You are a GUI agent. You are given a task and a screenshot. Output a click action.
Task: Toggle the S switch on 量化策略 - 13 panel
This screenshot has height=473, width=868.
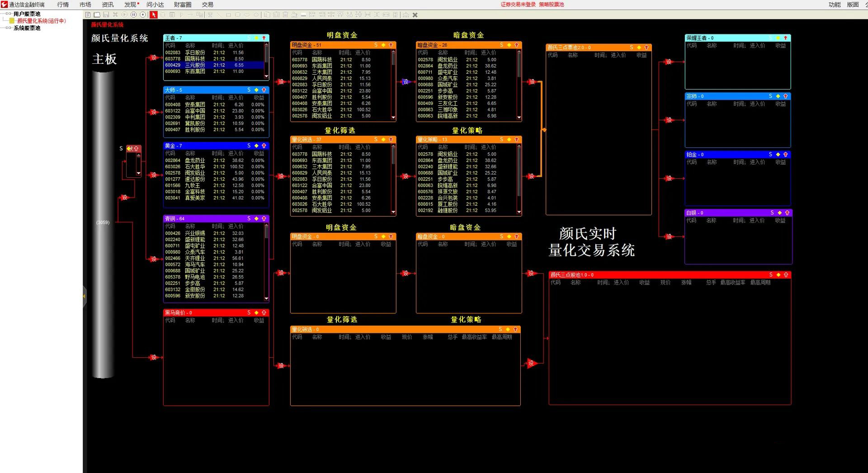click(502, 139)
